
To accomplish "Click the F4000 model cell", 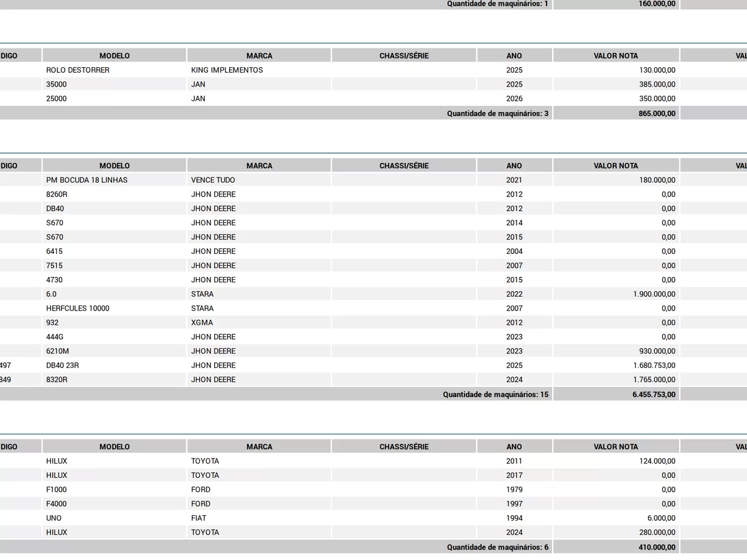I will (x=115, y=504).
